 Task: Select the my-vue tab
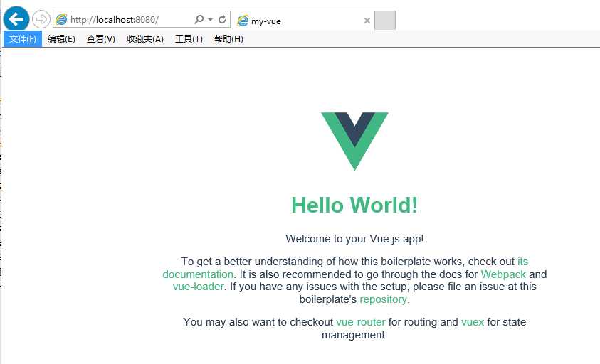303,21
